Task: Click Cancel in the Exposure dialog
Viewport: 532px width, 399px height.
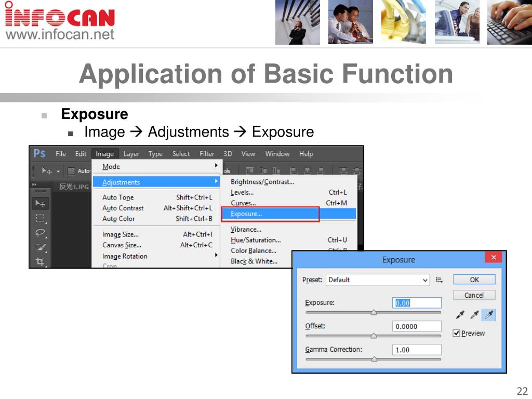Action: point(474,295)
